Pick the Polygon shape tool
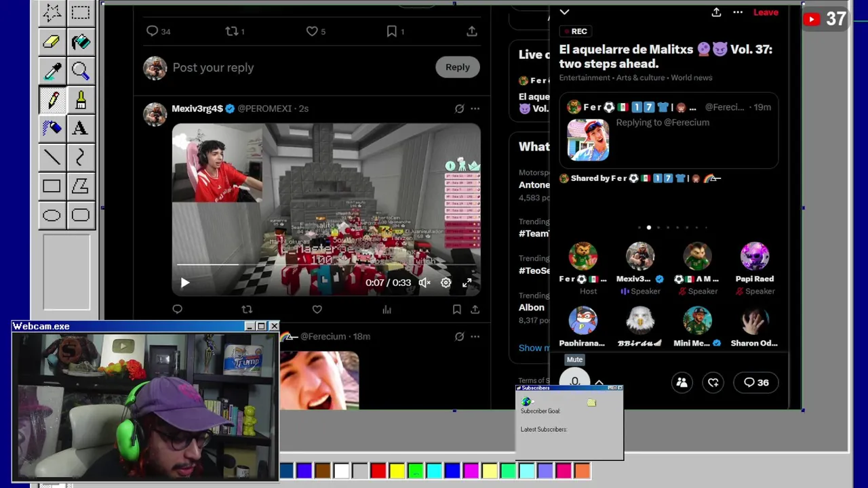The width and height of the screenshot is (868, 488). tap(81, 186)
